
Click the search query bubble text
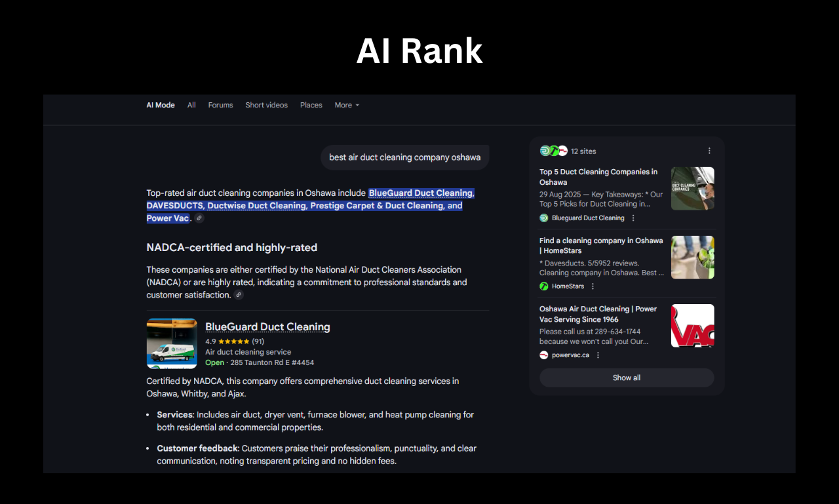pyautogui.click(x=404, y=157)
